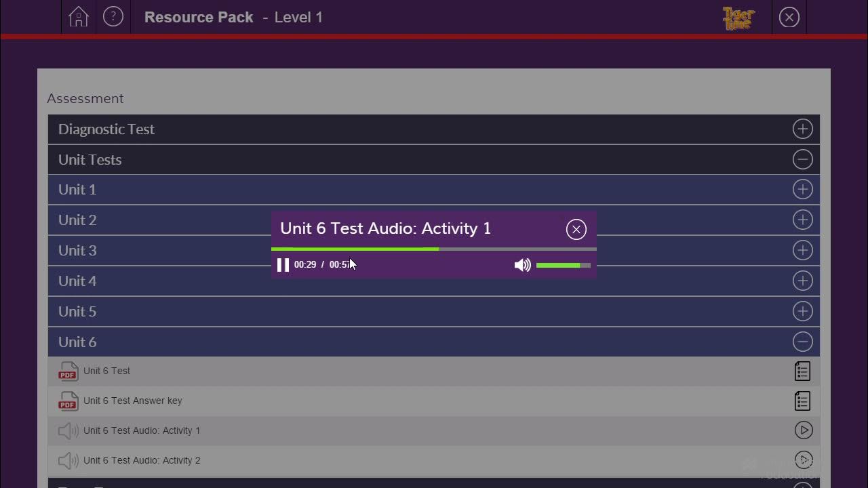The width and height of the screenshot is (868, 488).
Task: Click the home icon in the header
Action: pyautogui.click(x=79, y=17)
